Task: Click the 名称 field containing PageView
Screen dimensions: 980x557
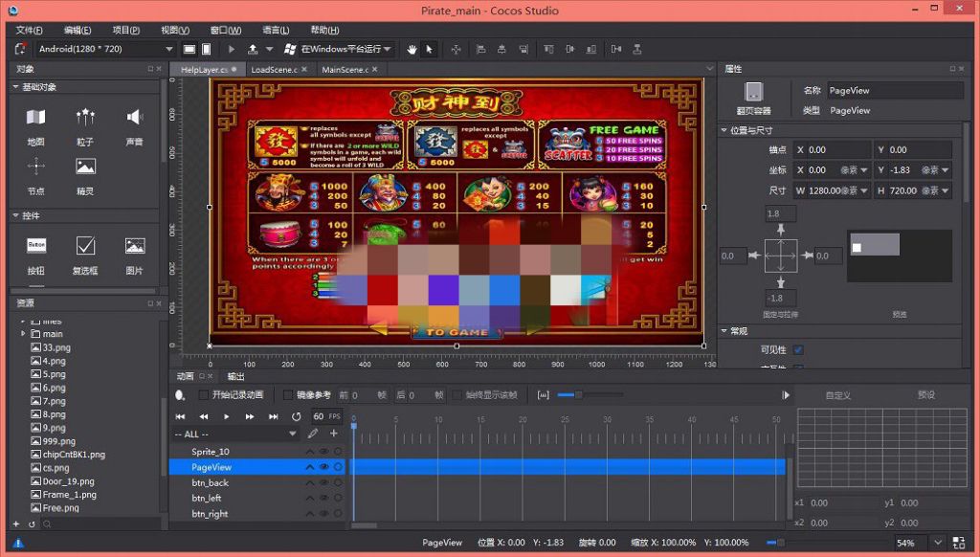Action: click(895, 91)
